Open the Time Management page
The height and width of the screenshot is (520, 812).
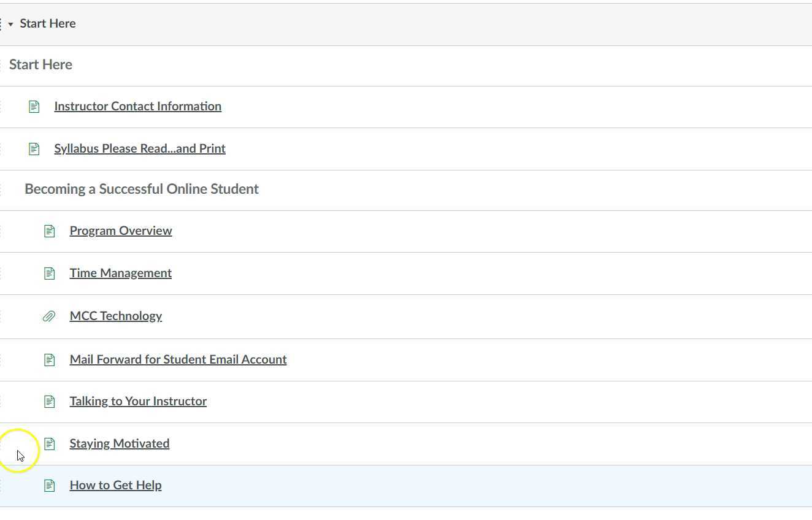(x=121, y=273)
